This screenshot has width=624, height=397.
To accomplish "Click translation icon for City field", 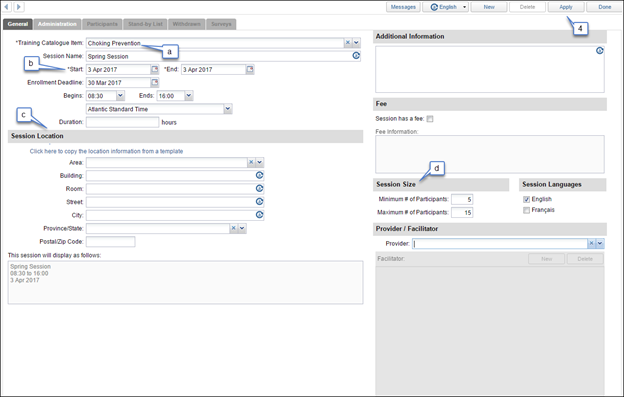I will point(259,214).
